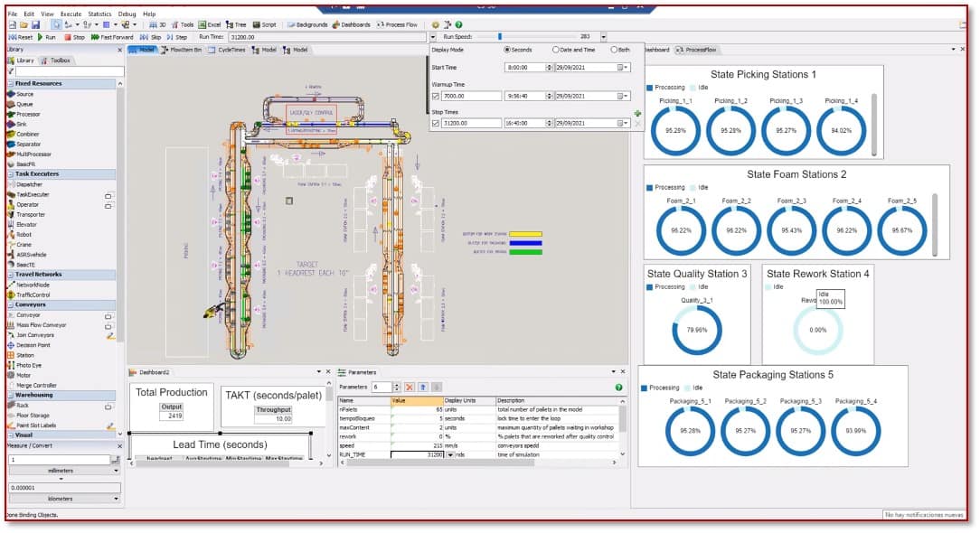Image resolution: width=980 pixels, height=533 pixels.
Task: Click the Fast Forward button
Action: (112, 38)
